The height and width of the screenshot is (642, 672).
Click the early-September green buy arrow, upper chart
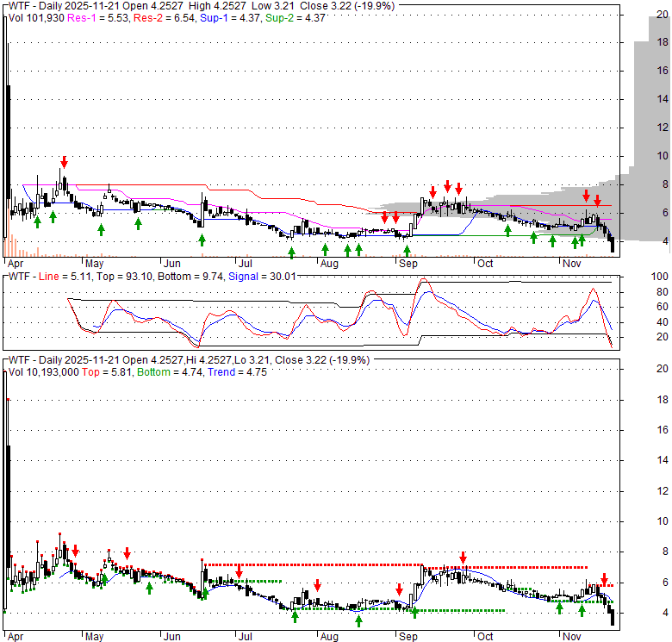tap(407, 251)
